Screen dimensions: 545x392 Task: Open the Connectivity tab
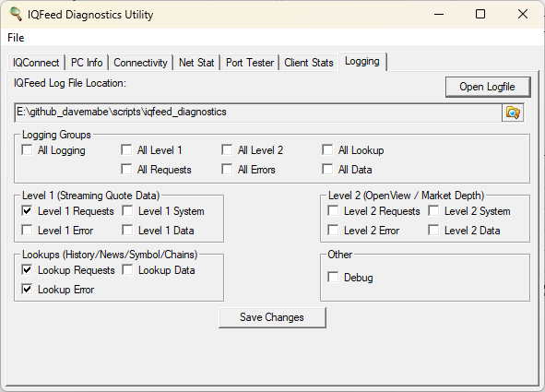coord(140,63)
